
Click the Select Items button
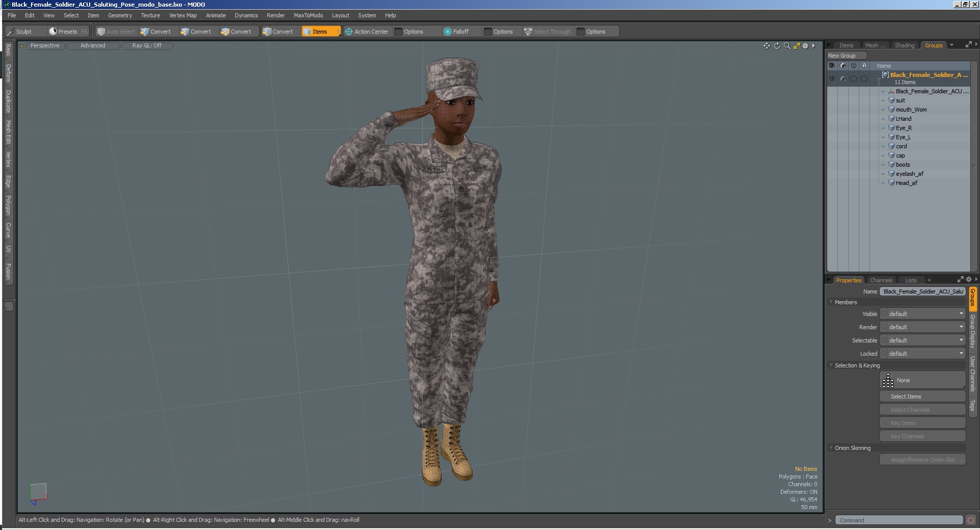tap(922, 396)
